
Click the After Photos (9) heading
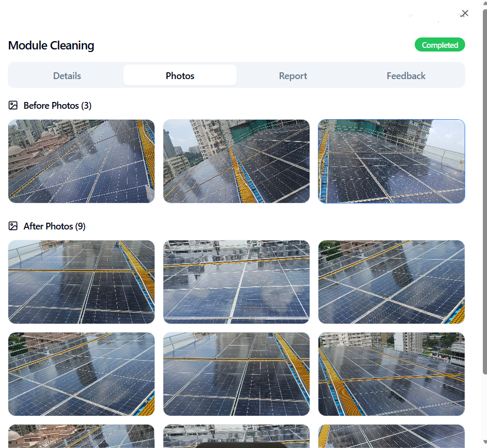tap(54, 226)
